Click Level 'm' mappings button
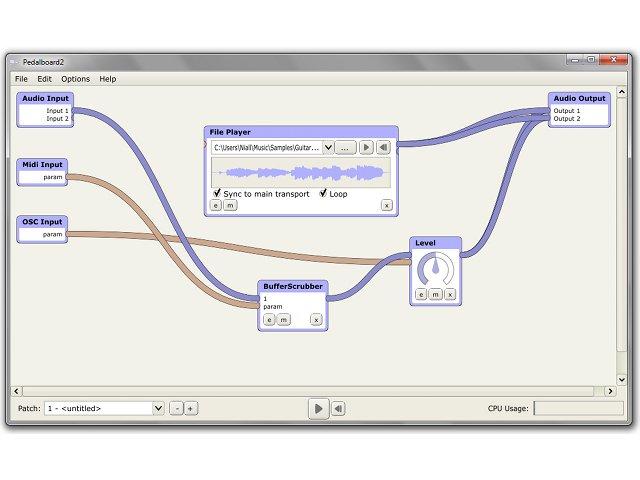The image size is (640, 480). [436, 294]
